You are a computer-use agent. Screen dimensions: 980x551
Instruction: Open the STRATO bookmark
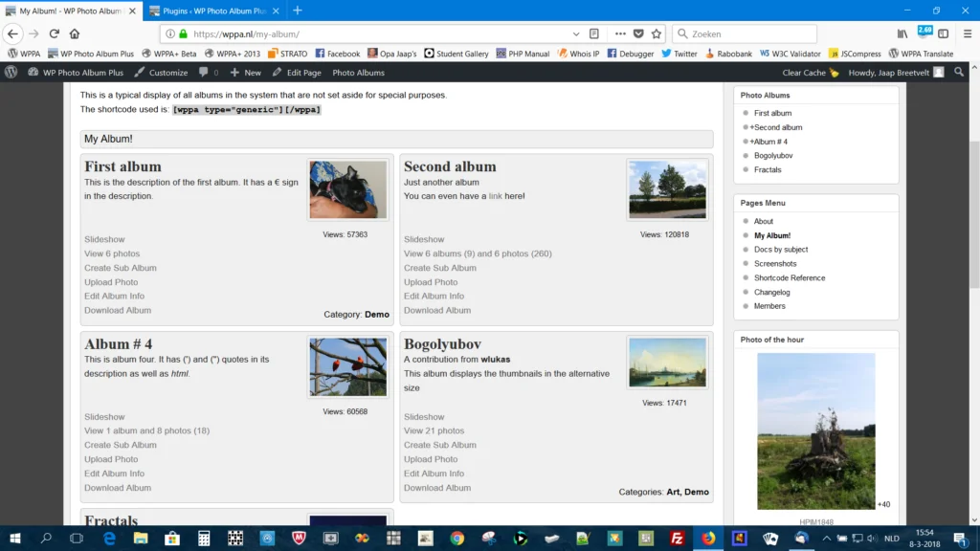287,54
